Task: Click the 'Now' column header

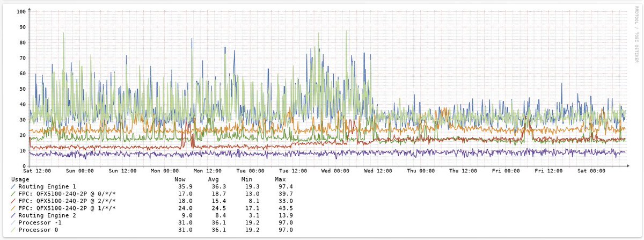Action: click(180, 179)
